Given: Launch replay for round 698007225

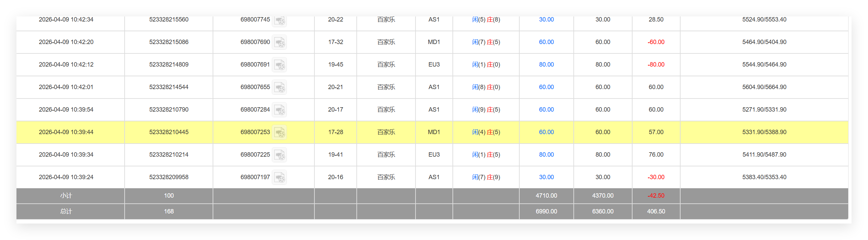Looking at the screenshot, I should pos(279,155).
